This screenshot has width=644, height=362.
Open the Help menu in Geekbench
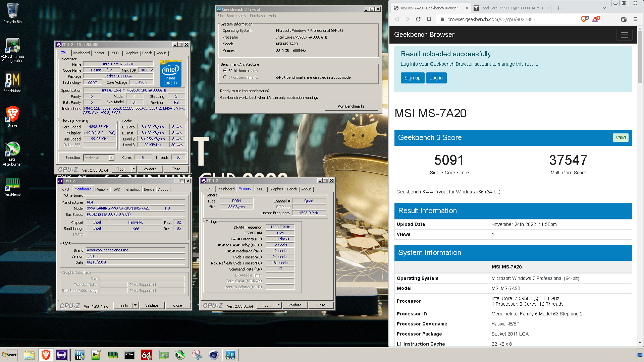click(272, 16)
